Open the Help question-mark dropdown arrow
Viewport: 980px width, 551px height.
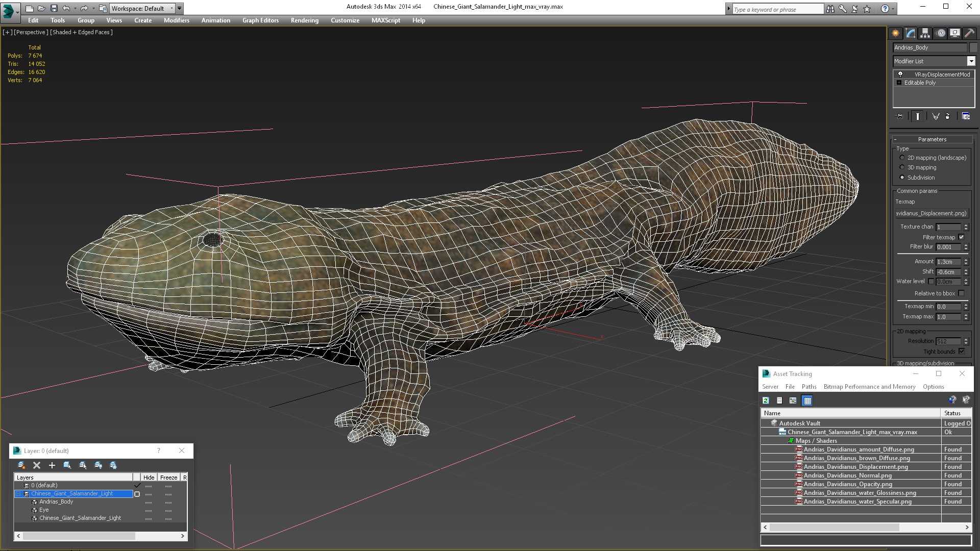[x=893, y=9]
